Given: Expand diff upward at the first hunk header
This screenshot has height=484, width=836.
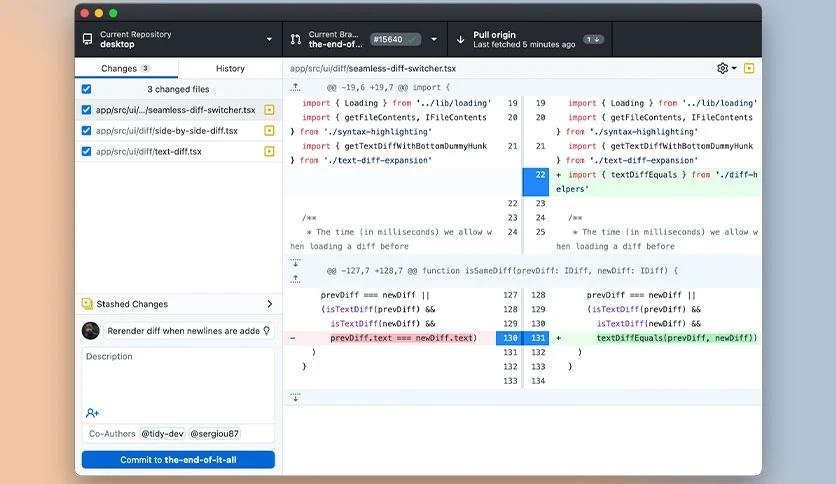Looking at the screenshot, I should pos(295,88).
